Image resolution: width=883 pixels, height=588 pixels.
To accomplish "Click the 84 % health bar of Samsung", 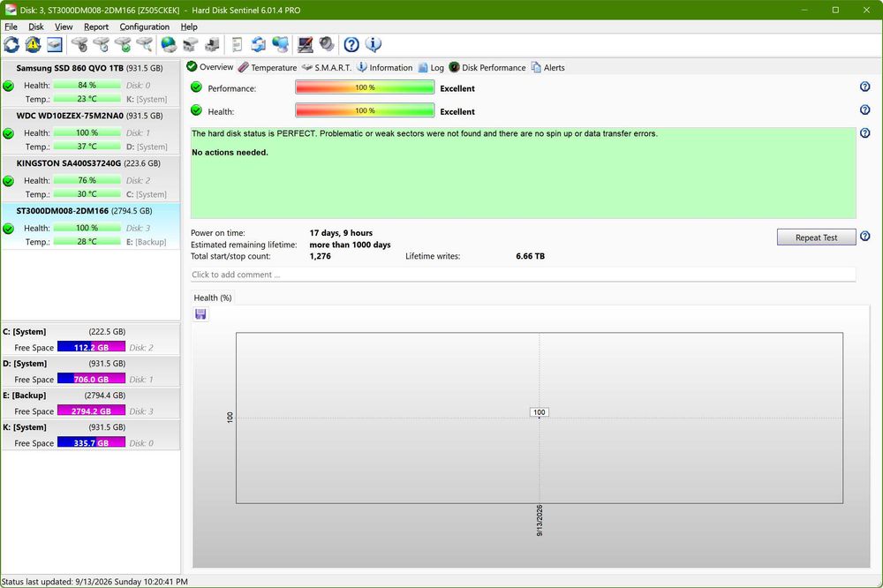I will click(x=87, y=85).
